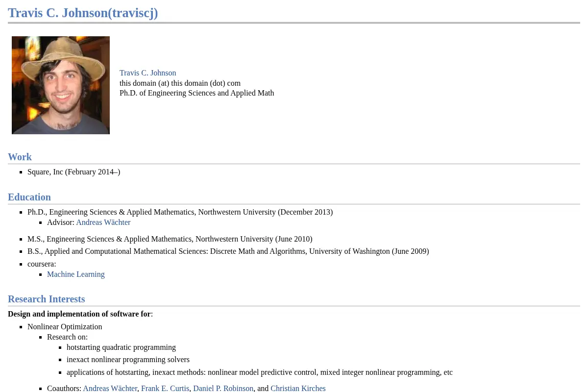Click the M.S. Northwestern University entry
The height and width of the screenshot is (392, 588).
(x=170, y=239)
